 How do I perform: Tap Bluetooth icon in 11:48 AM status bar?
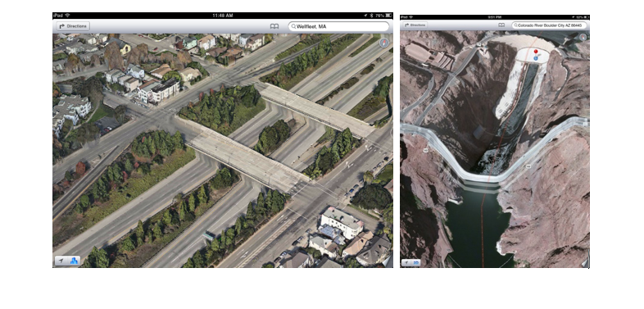371,16
